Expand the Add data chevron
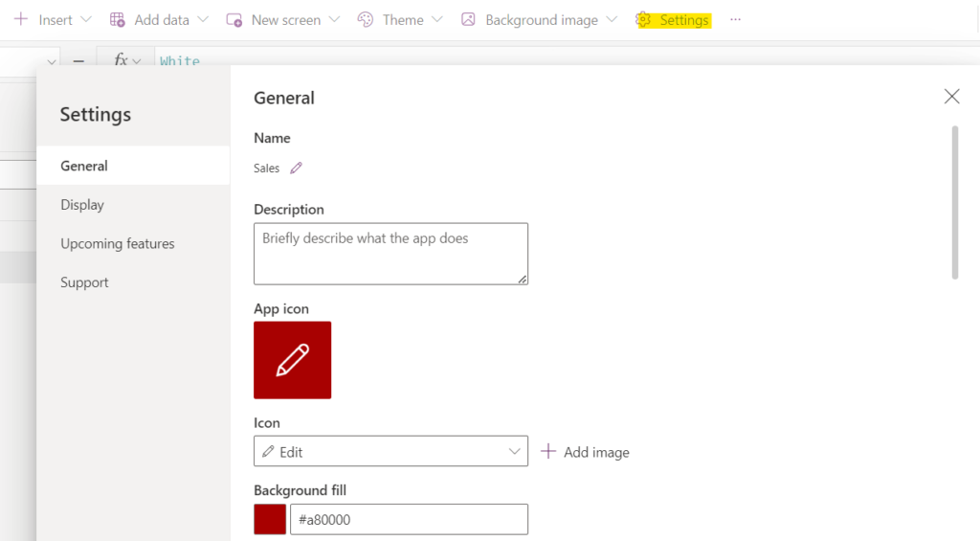This screenshot has height=541, width=980. 203,19
